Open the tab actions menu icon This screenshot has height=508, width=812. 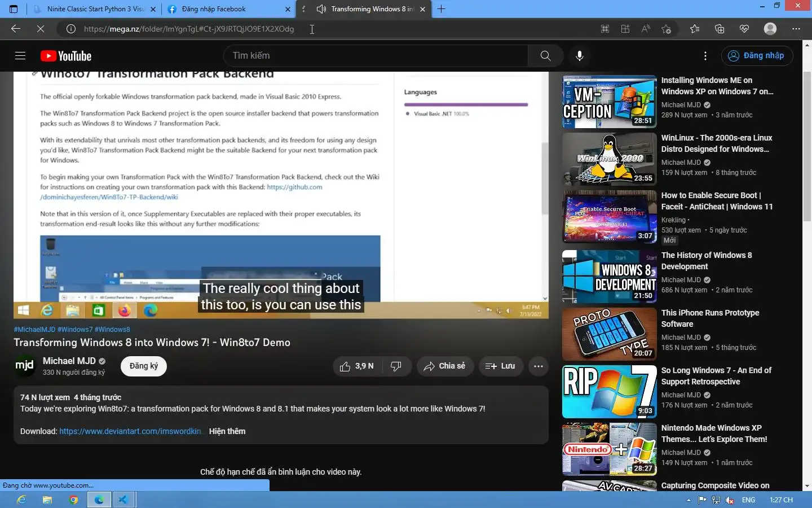coord(14,9)
